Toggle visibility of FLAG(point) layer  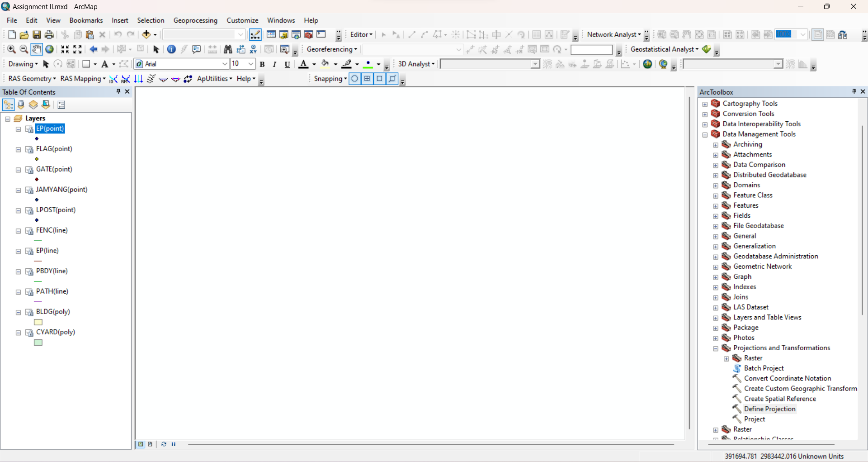click(29, 150)
